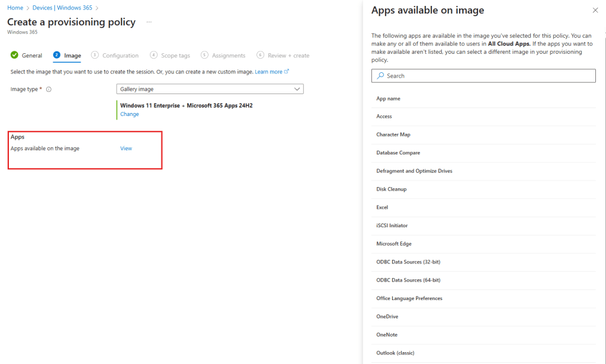Screen dimensions: 606x364
Task: Click the magnifier icon in the search box
Action: (380, 76)
